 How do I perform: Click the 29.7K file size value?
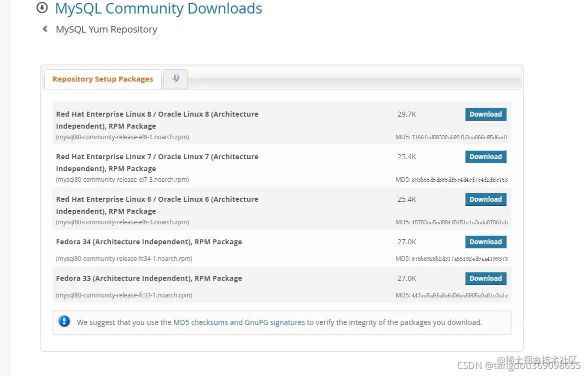(x=407, y=114)
